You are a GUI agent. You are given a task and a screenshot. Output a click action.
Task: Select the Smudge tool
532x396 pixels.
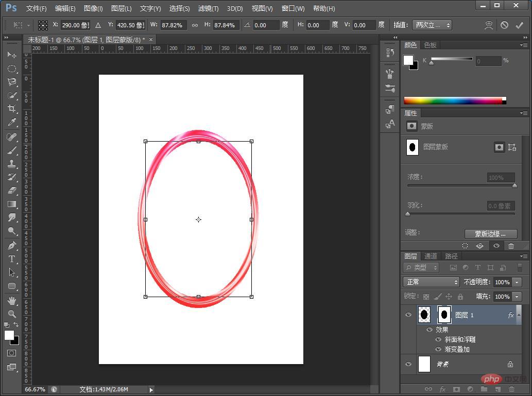(12, 217)
